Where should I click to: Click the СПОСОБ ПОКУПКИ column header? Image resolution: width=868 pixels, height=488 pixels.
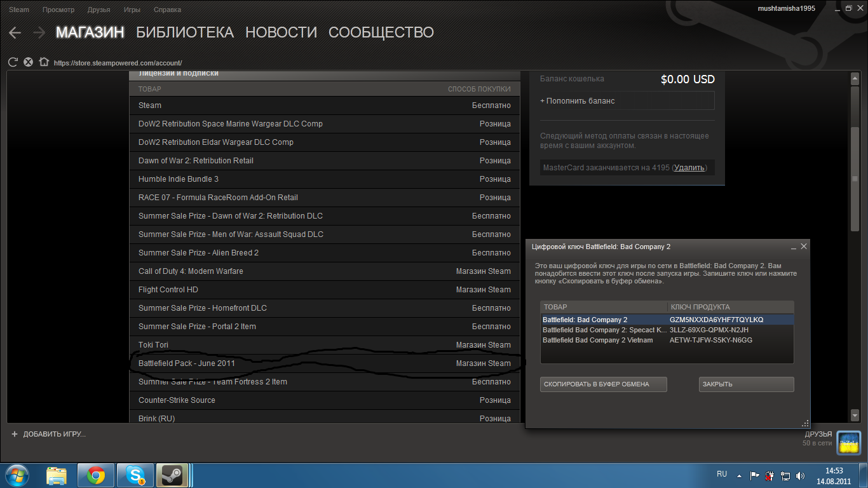(x=479, y=89)
